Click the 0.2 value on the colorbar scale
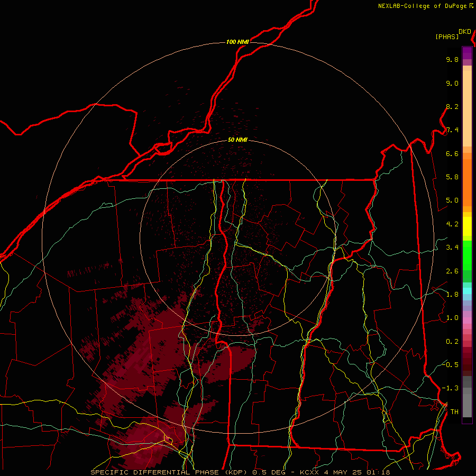The image size is (476, 476). click(452, 342)
